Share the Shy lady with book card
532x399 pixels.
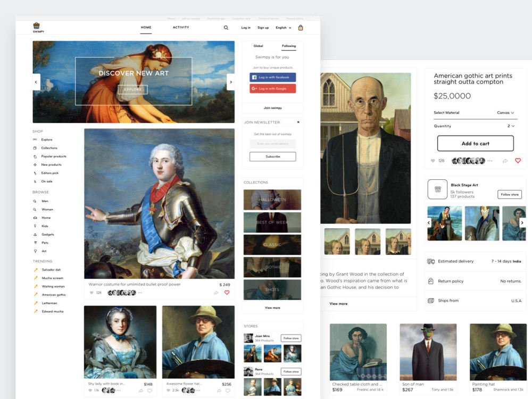tap(141, 391)
